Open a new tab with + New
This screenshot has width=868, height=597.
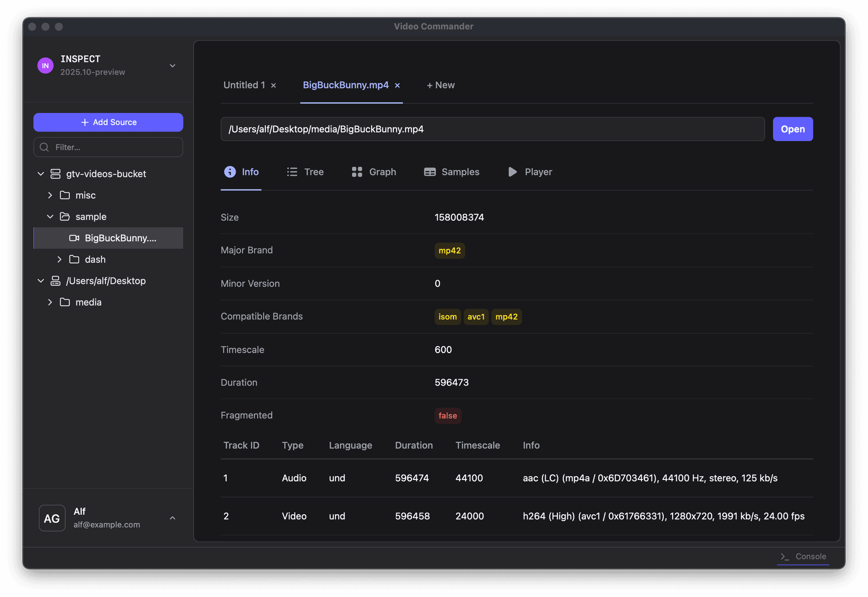click(440, 85)
